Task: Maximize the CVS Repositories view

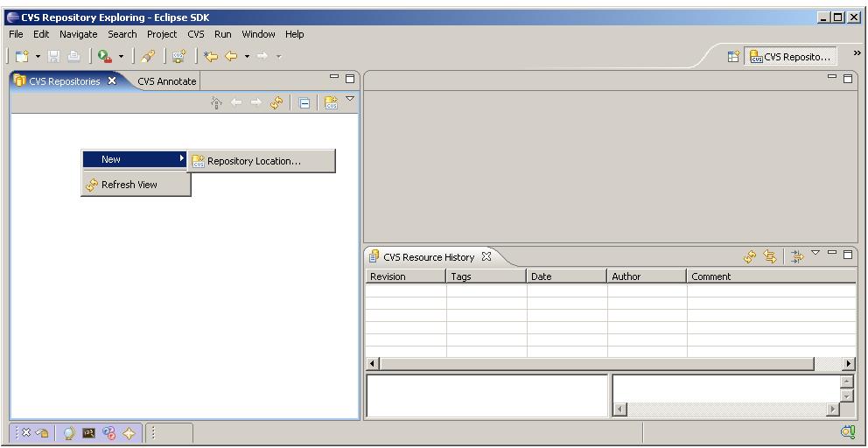Action: pos(350,79)
